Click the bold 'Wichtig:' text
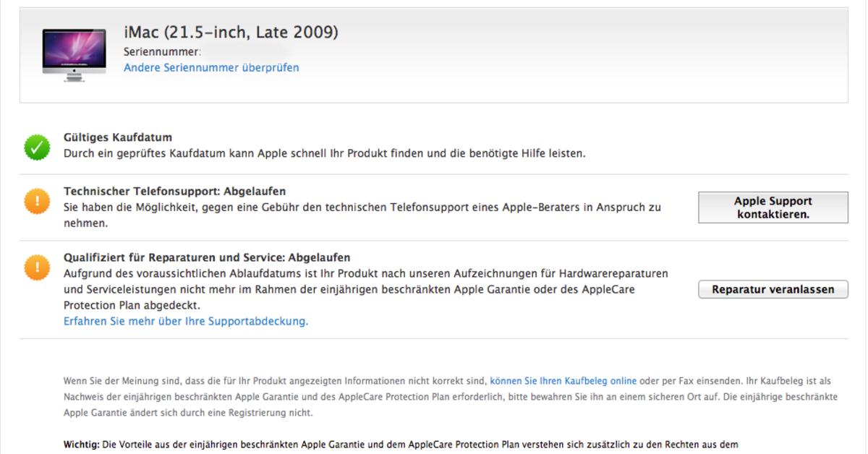Image resolution: width=868 pixels, height=454 pixels. [x=80, y=445]
